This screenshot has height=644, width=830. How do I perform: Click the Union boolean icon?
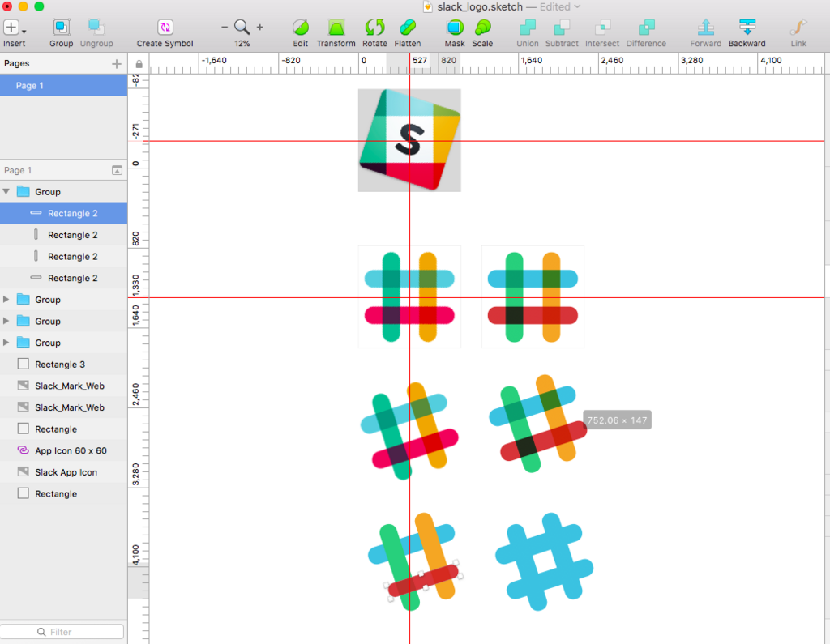(x=527, y=28)
